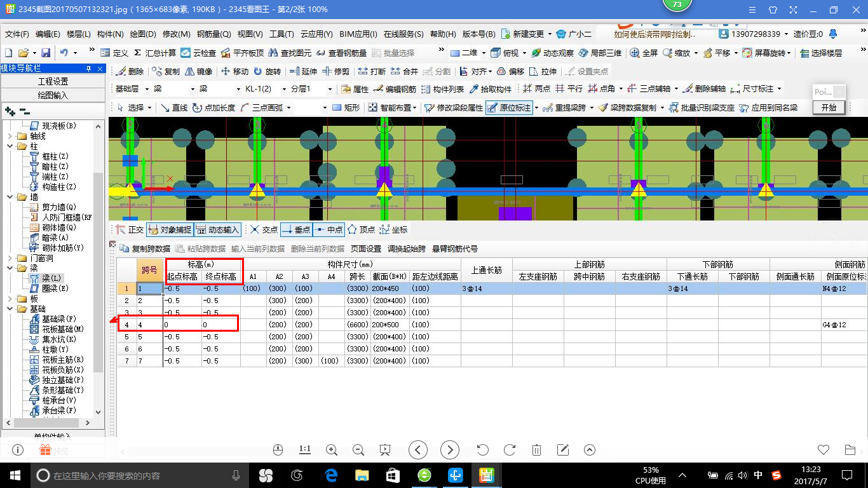Open the 绘图(D) menu
The width and height of the screenshot is (868, 488).
(x=143, y=34)
